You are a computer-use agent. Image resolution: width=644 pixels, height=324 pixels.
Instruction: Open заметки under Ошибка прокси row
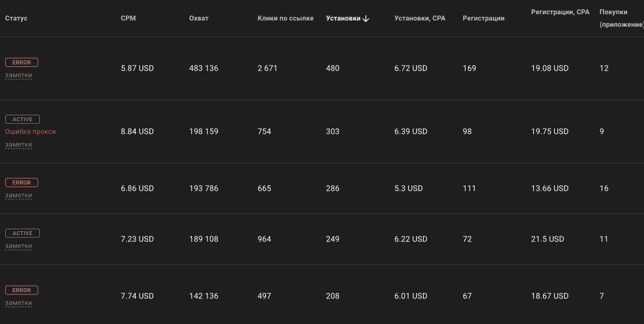click(18, 145)
